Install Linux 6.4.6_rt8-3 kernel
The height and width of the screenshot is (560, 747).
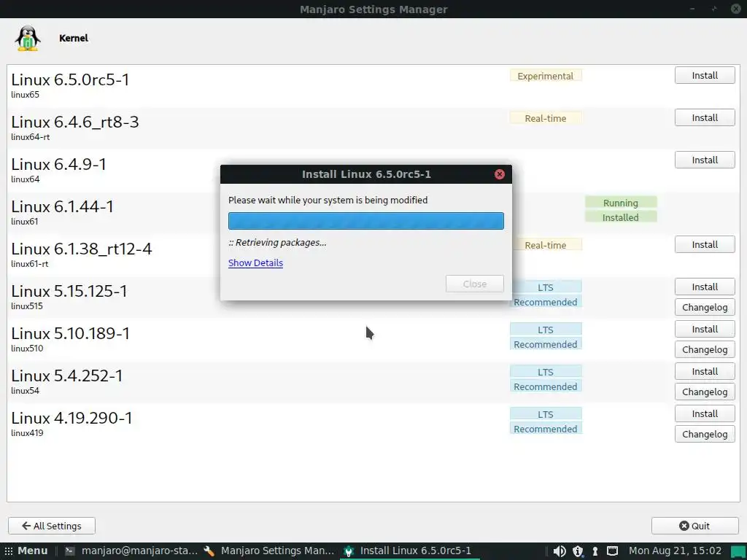click(705, 117)
